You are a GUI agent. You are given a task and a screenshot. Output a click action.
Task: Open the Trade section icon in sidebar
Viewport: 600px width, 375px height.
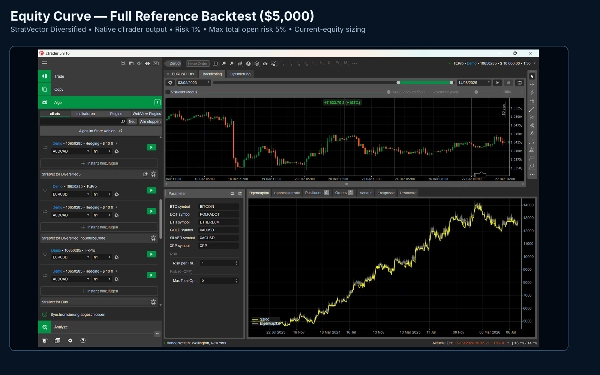44,76
